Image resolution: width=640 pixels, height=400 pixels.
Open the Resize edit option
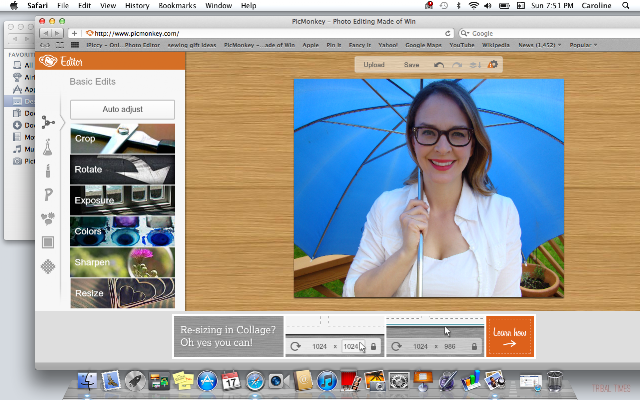click(122, 293)
